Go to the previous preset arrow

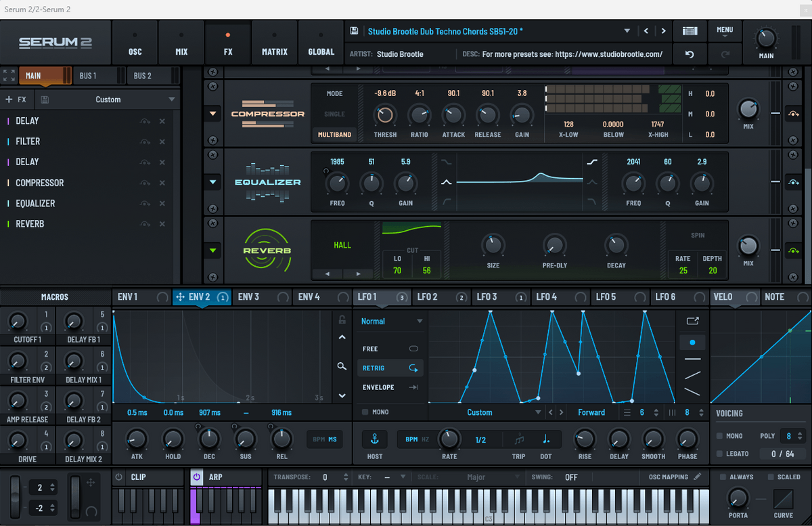646,31
